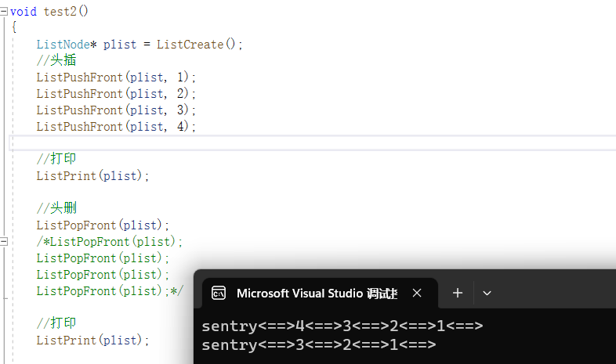Collapse the block comment outline box

[4, 242]
